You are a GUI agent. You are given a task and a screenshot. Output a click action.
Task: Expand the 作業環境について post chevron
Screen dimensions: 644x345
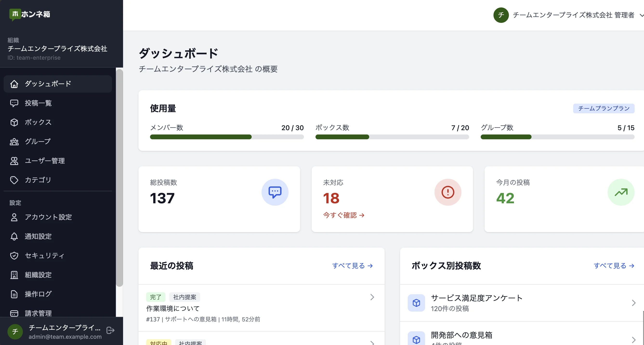pos(372,297)
